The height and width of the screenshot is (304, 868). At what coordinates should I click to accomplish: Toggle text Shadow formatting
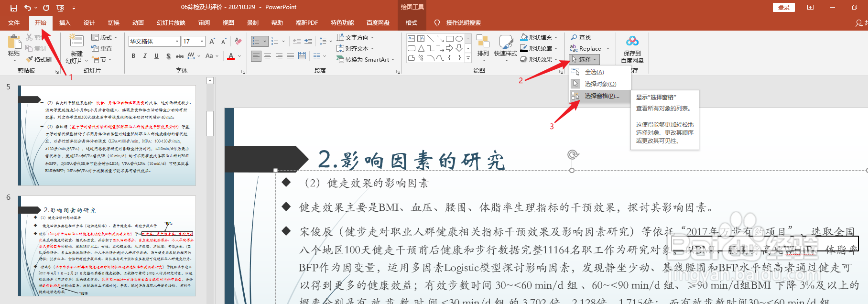point(168,56)
